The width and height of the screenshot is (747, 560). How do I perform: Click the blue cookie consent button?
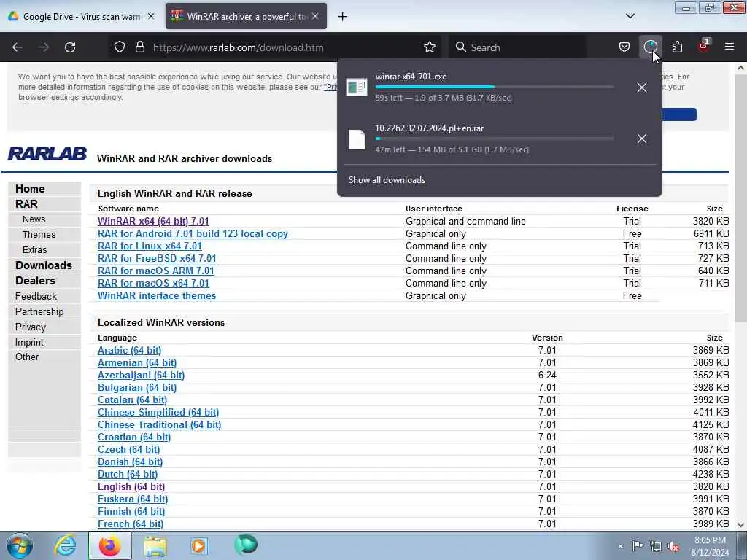click(x=679, y=114)
